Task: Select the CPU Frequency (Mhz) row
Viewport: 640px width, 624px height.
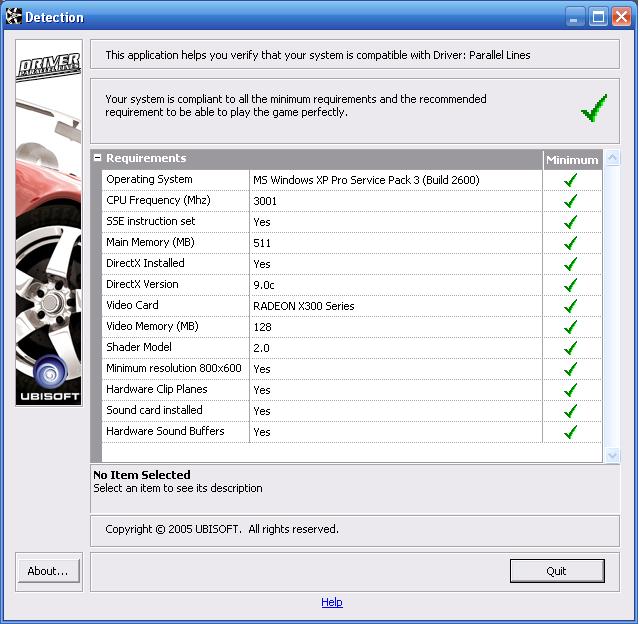Action: point(352,201)
